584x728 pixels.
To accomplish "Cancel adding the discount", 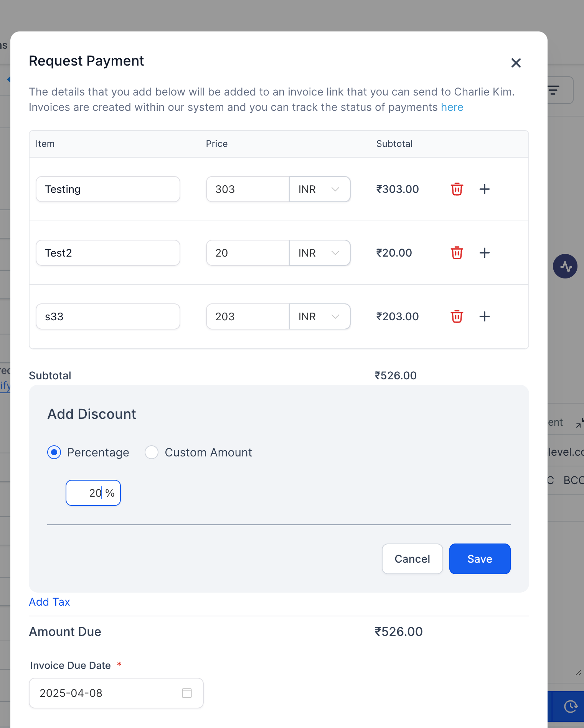I will pos(412,559).
